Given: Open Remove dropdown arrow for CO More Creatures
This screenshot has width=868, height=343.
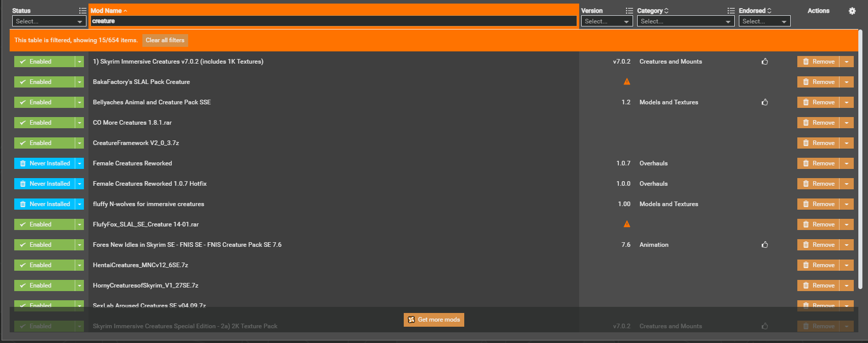Looking at the screenshot, I should [847, 123].
